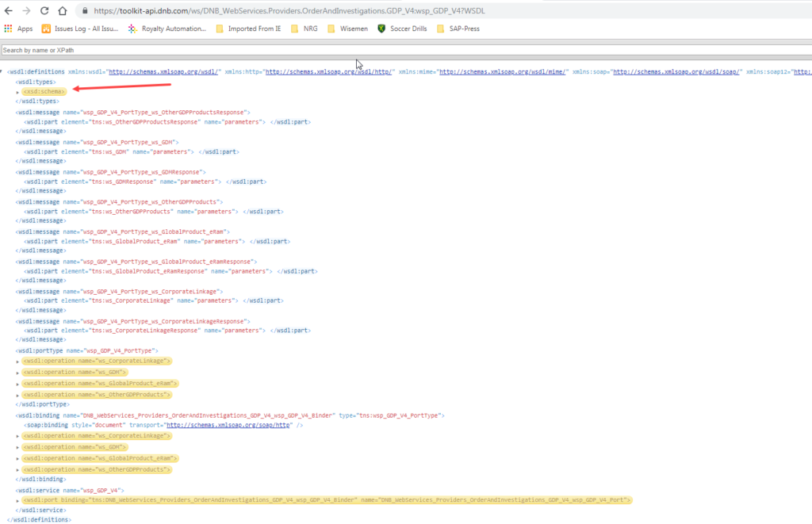Reload the WSDL page
The width and height of the screenshot is (812, 524).
coord(44,10)
